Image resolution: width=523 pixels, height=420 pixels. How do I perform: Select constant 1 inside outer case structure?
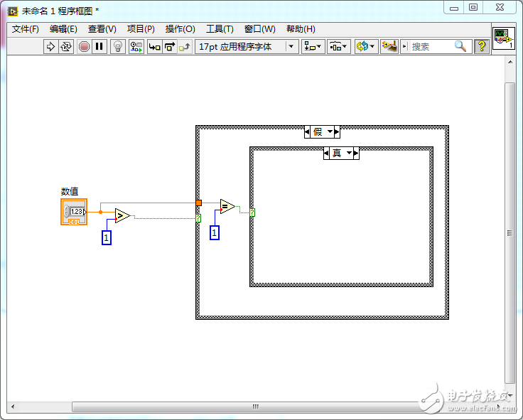click(x=215, y=232)
